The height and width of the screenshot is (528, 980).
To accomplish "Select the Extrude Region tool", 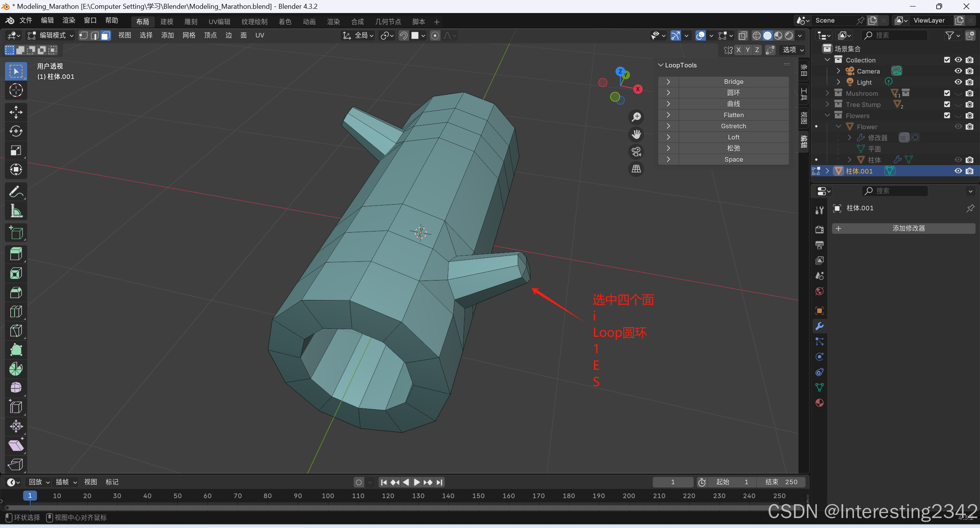I will click(16, 254).
